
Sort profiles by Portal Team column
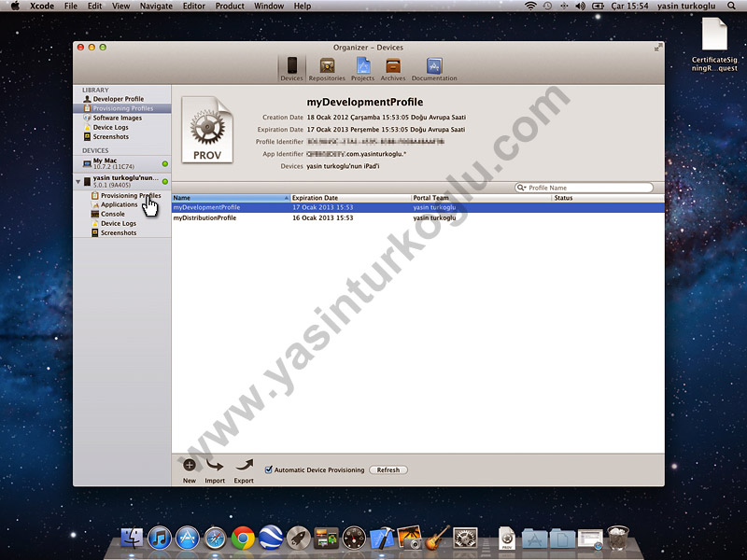(481, 198)
